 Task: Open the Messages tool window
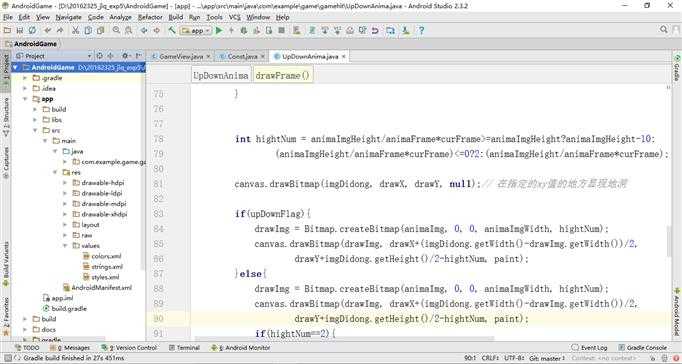click(x=70, y=348)
